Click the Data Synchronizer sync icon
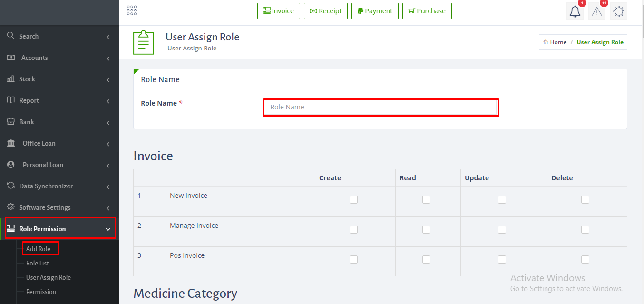The image size is (644, 304). tap(10, 186)
